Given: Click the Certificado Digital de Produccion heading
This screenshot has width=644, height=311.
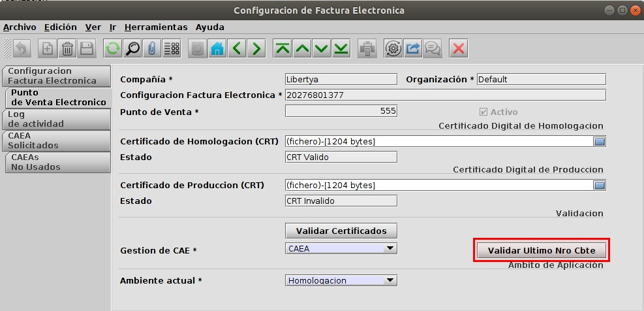Looking at the screenshot, I should 528,169.
